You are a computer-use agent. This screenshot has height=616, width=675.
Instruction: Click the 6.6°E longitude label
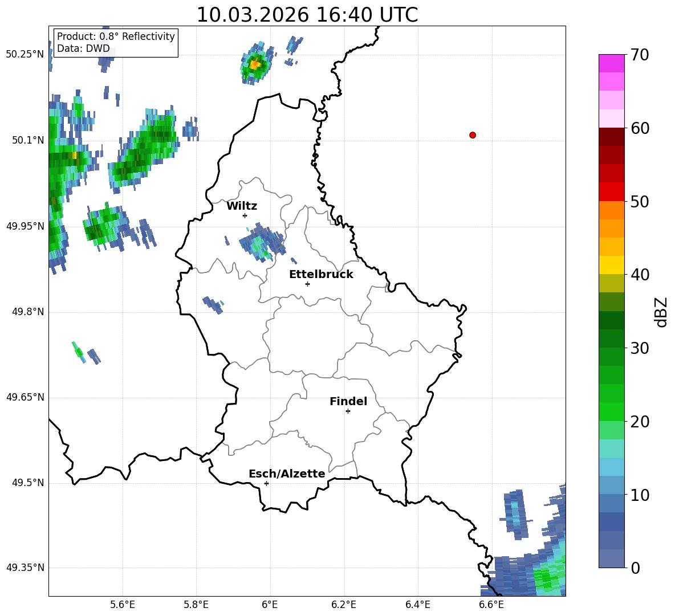(491, 605)
